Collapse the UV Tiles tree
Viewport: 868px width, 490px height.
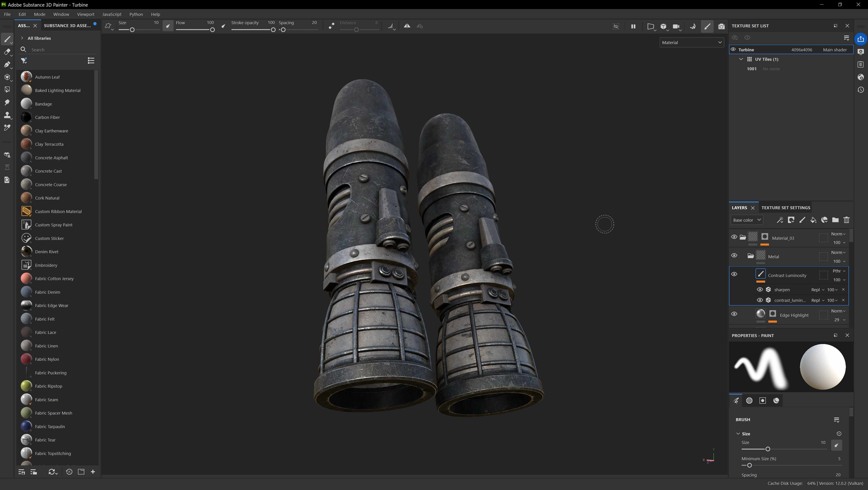point(741,59)
